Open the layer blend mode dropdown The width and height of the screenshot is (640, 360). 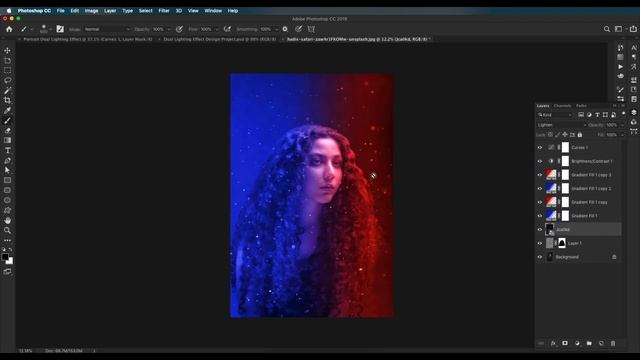(x=562, y=125)
